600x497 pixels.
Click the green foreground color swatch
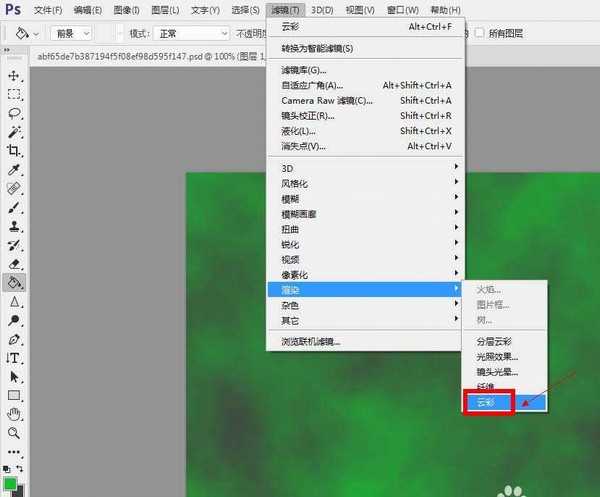[x=10, y=484]
